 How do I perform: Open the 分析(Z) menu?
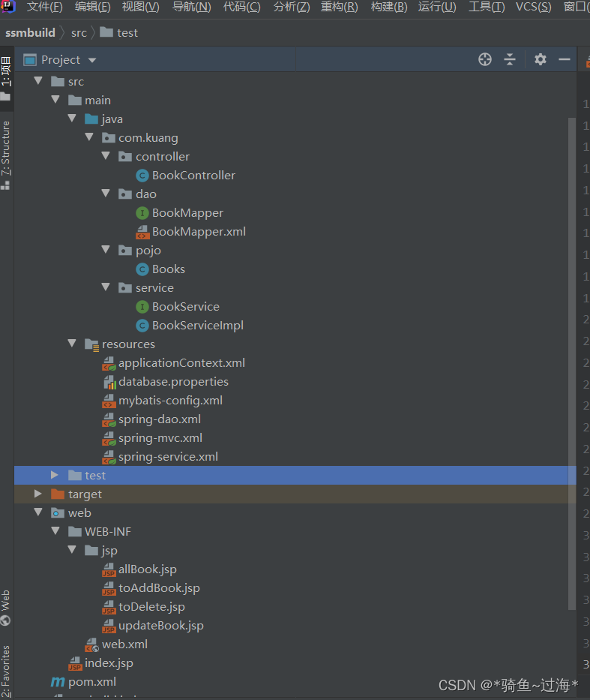[292, 7]
